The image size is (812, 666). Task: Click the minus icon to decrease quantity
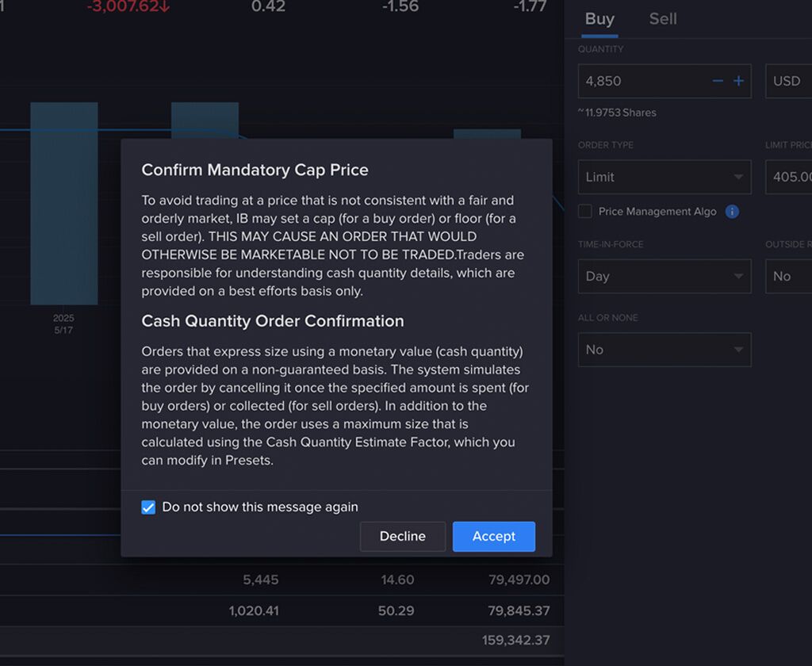[718, 81]
